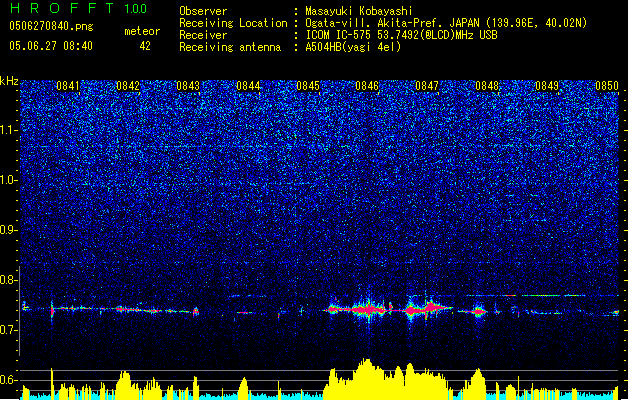Click the 0844 time marker

pyautogui.click(x=248, y=86)
